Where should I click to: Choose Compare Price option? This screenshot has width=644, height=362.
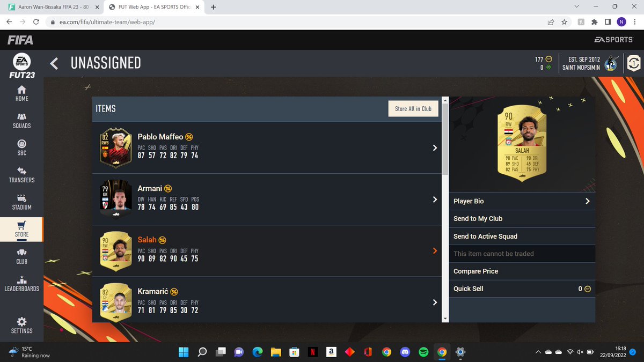click(x=522, y=271)
